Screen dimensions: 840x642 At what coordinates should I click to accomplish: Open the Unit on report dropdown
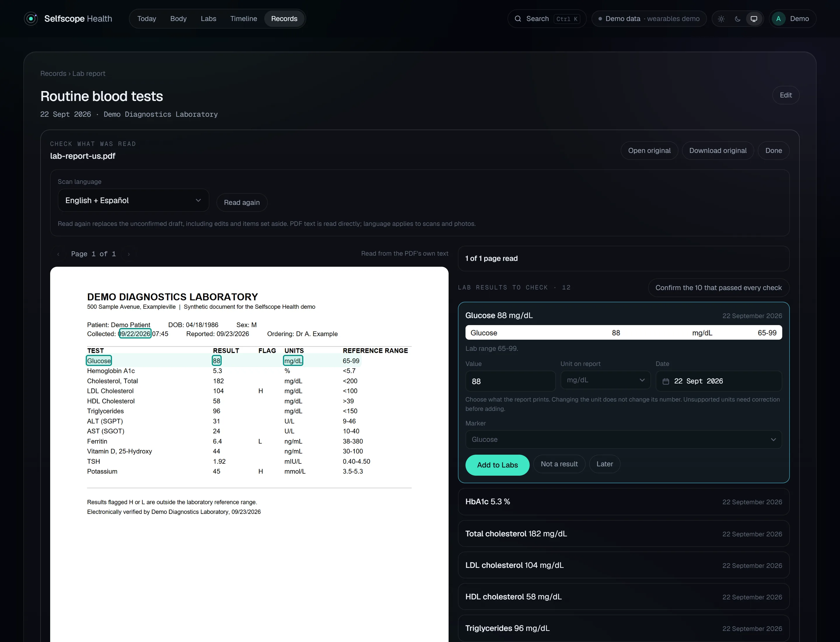(x=605, y=380)
